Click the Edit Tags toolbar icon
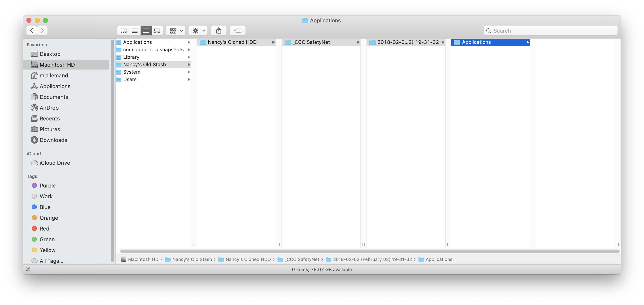Screen dimensions: 644x305 [x=237, y=31]
